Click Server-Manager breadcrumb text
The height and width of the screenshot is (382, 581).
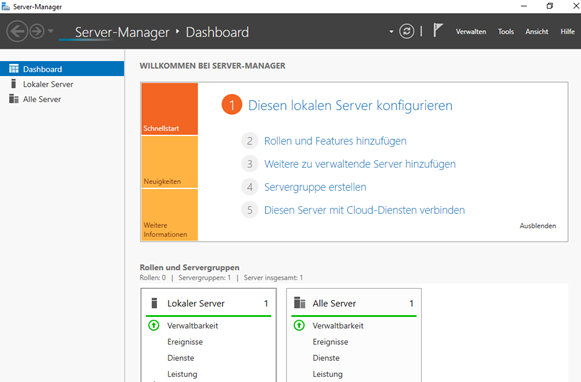[x=122, y=32]
